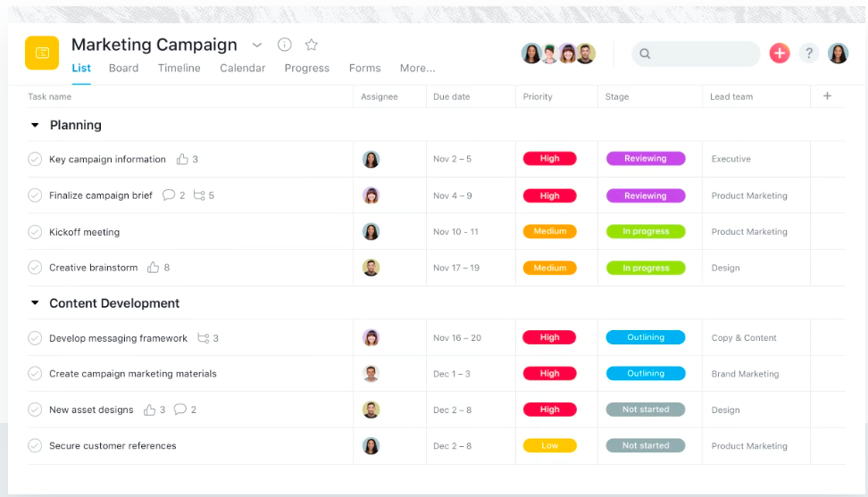The height and width of the screenshot is (497, 868).
Task: Like the Creative brainstorm task
Action: (154, 268)
